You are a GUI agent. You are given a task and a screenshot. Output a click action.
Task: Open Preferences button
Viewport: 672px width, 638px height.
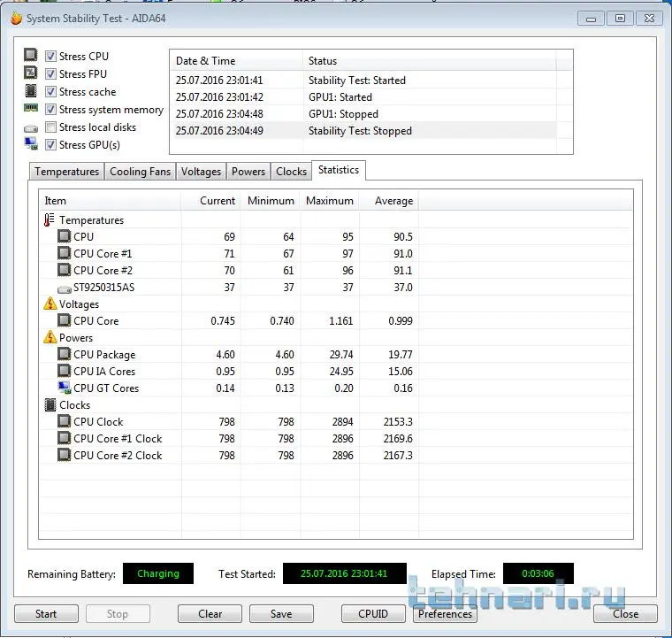[445, 614]
